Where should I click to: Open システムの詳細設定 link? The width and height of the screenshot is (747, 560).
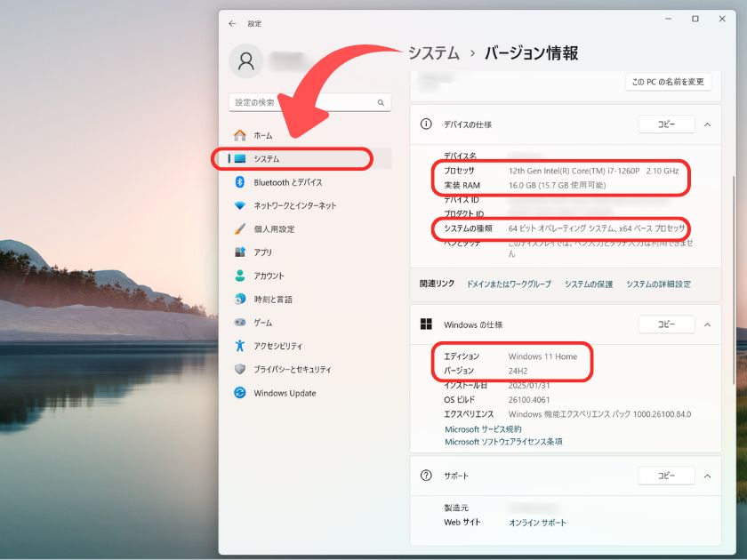pos(658,284)
